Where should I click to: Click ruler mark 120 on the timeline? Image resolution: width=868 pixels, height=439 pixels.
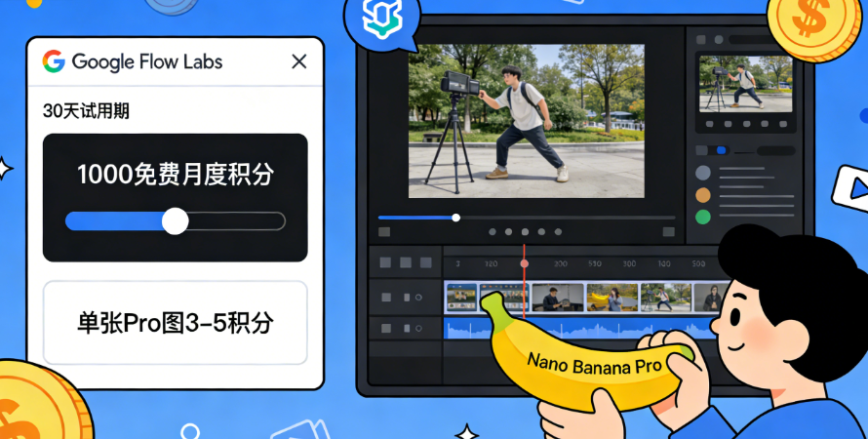[491, 264]
